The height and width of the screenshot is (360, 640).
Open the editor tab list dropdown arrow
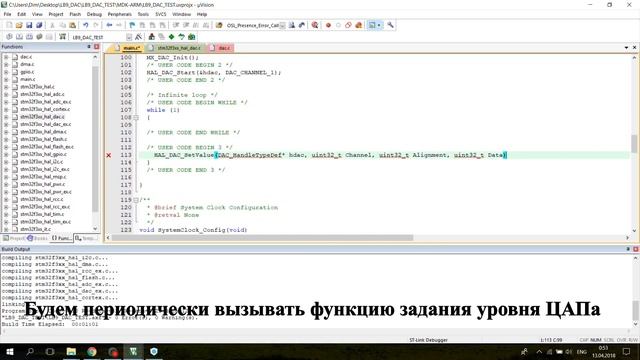(x=627, y=48)
